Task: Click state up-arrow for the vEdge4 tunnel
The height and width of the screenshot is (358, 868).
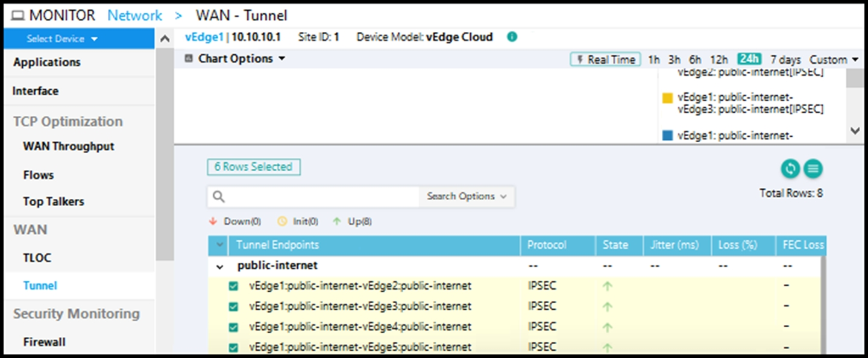Action: [607, 327]
